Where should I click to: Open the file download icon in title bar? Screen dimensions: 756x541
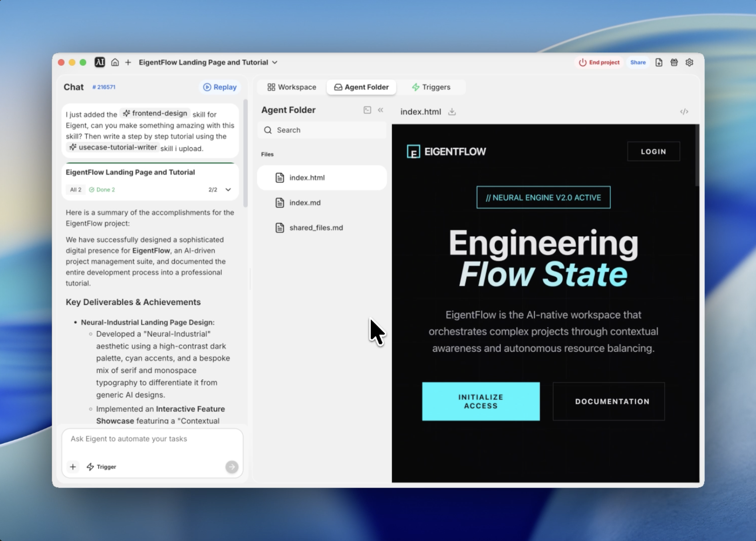tap(659, 62)
